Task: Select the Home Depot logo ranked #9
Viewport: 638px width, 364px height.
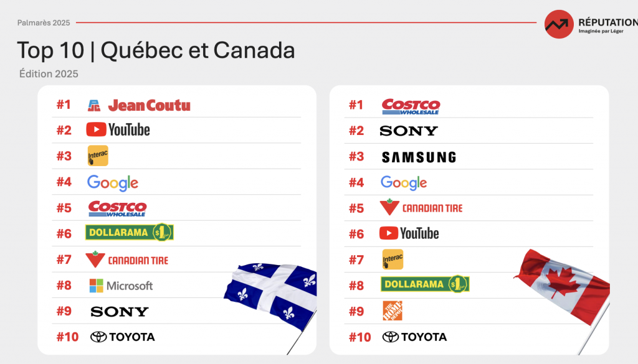Action: (392, 310)
